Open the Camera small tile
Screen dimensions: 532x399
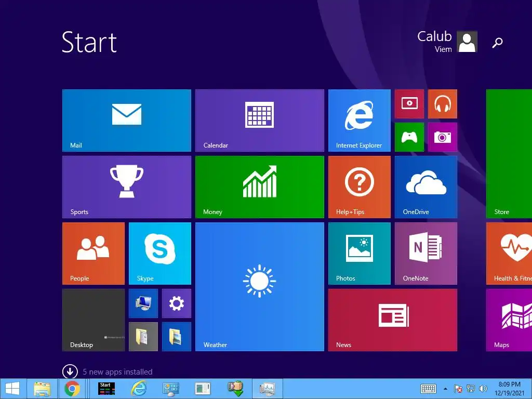(443, 137)
